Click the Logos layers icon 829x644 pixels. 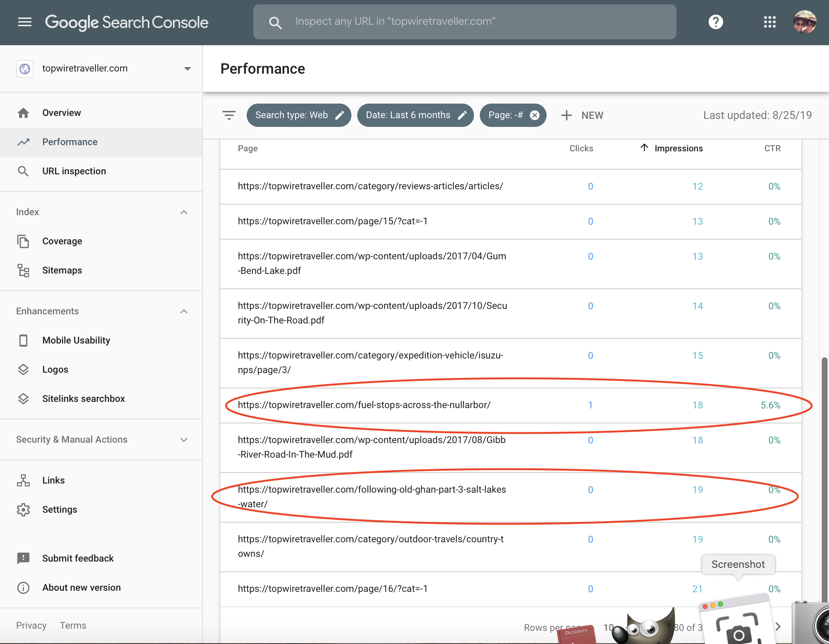23,369
